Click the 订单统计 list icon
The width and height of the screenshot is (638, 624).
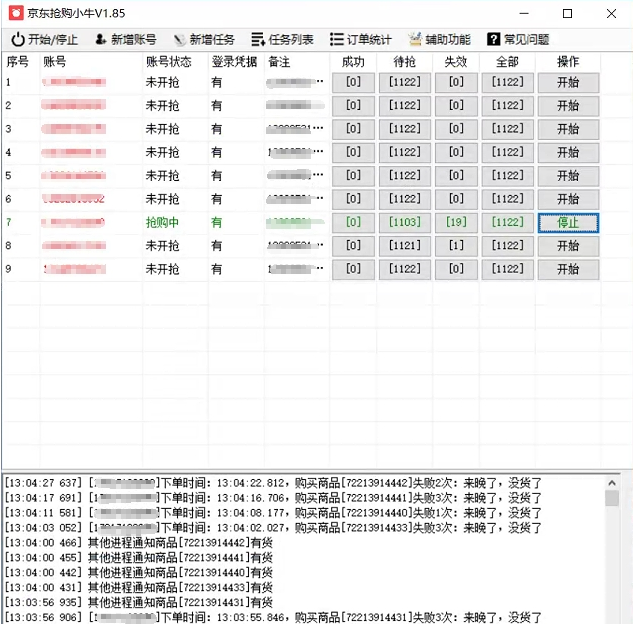click(x=336, y=40)
